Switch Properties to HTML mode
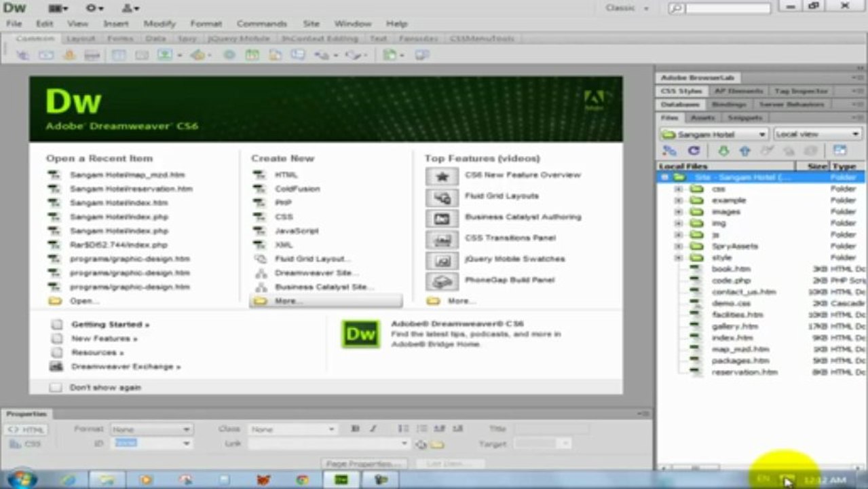This screenshot has height=489, width=868. (26, 429)
